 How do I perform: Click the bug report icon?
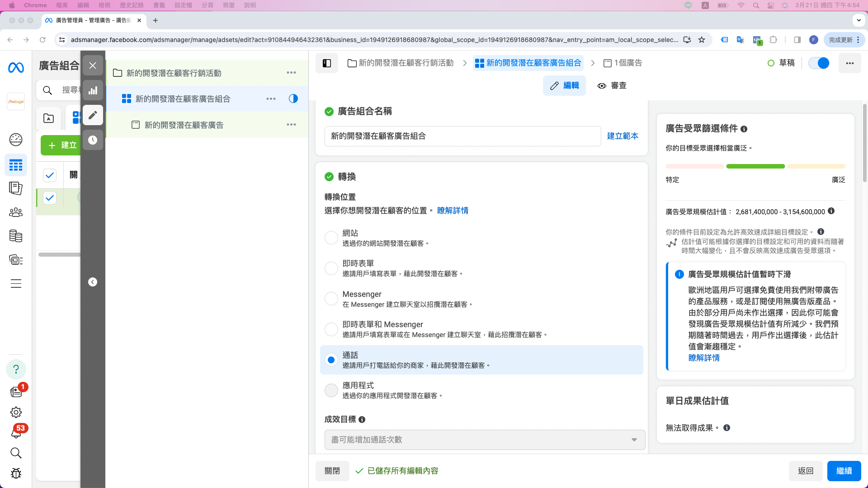16,473
